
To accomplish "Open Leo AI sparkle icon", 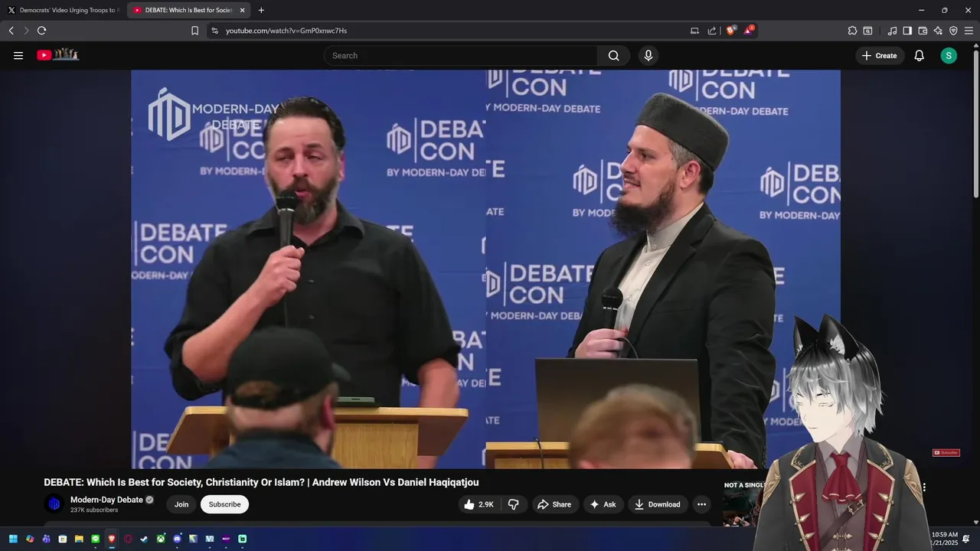I will click(938, 31).
